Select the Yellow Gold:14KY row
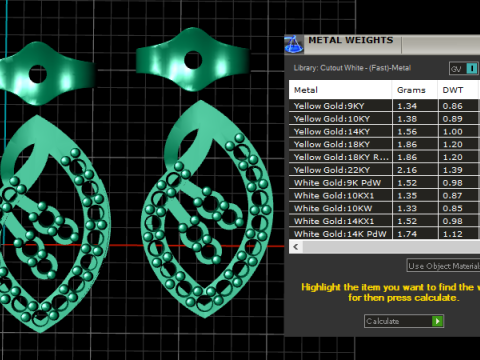This screenshot has width=480, height=360. [384, 131]
